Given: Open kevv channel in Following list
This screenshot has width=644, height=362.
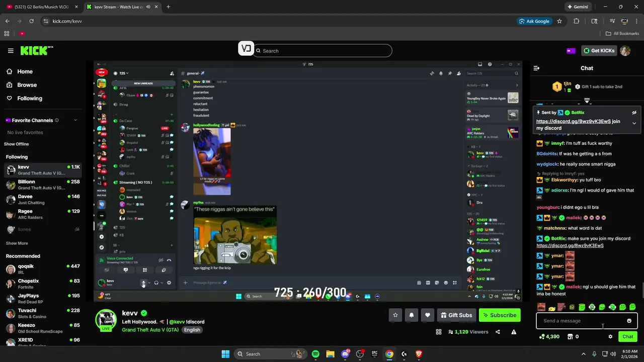Looking at the screenshot, I should 43,170.
